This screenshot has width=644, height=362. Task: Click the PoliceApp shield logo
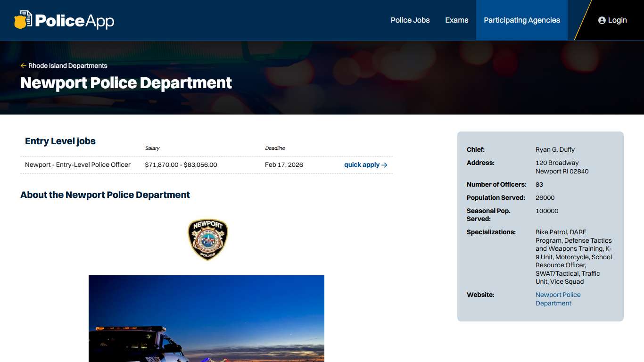click(22, 20)
